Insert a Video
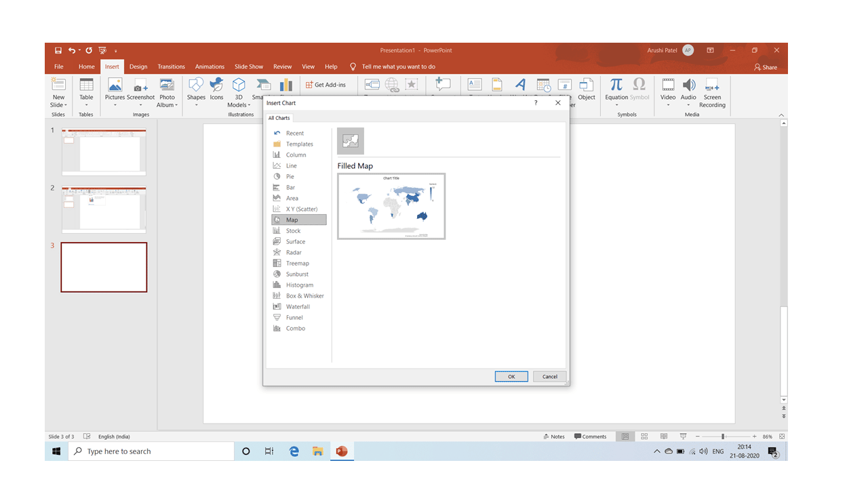 tap(668, 88)
